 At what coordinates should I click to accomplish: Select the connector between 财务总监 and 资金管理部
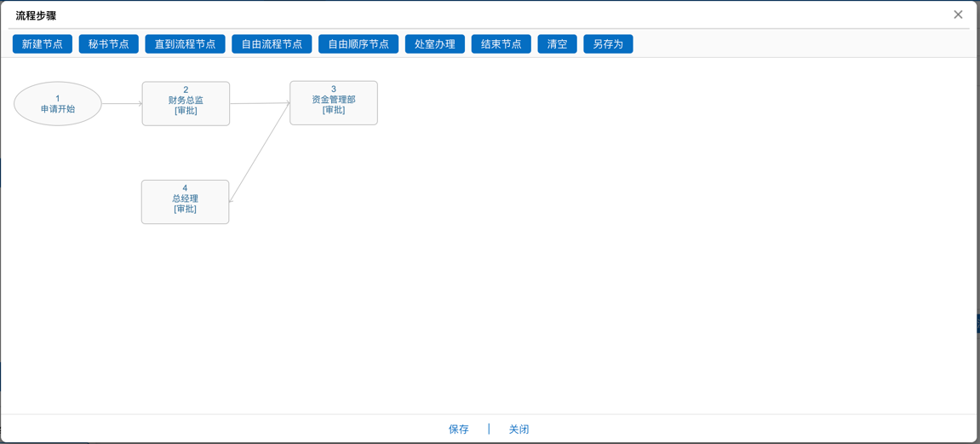tap(260, 103)
